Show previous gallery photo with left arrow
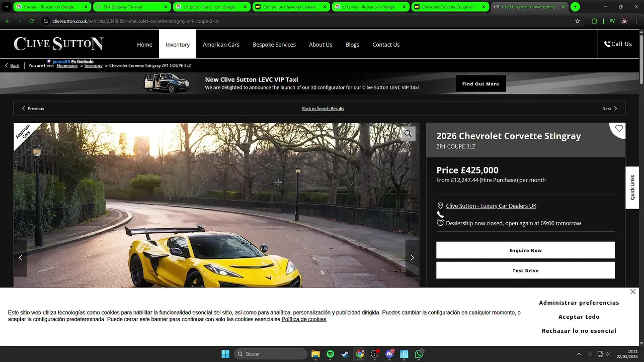The height and width of the screenshot is (362, 644). click(x=21, y=257)
